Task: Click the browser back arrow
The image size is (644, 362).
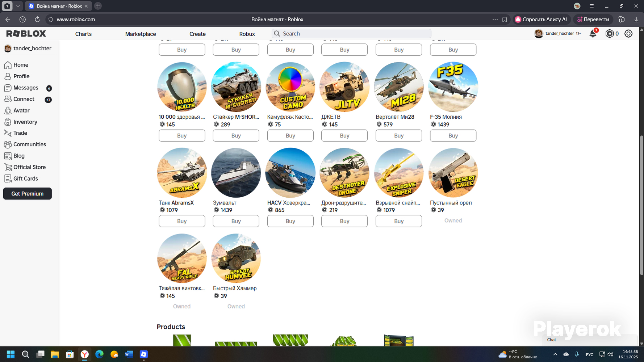Action: (x=8, y=20)
